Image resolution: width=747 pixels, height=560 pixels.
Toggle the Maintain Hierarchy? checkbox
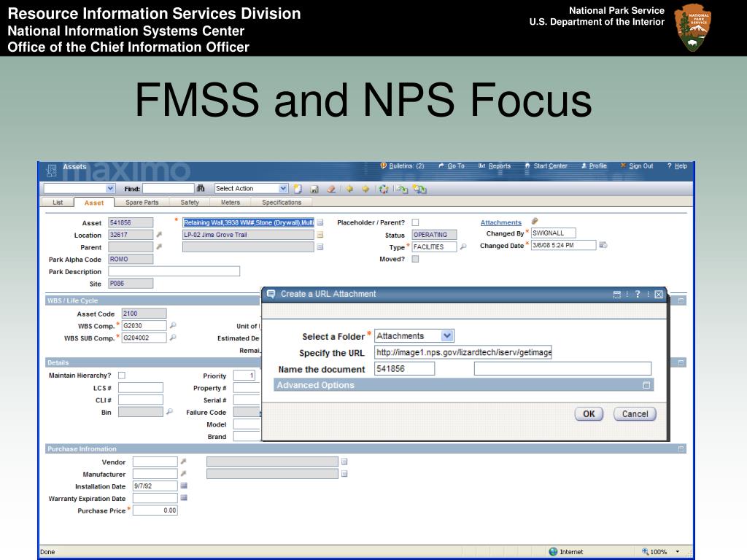122,376
